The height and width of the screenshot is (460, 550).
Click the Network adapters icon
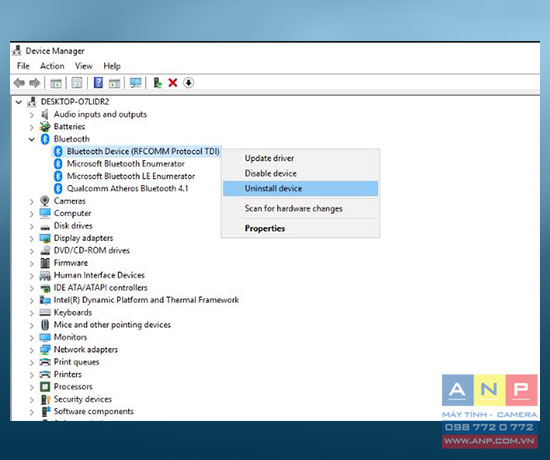click(x=45, y=349)
